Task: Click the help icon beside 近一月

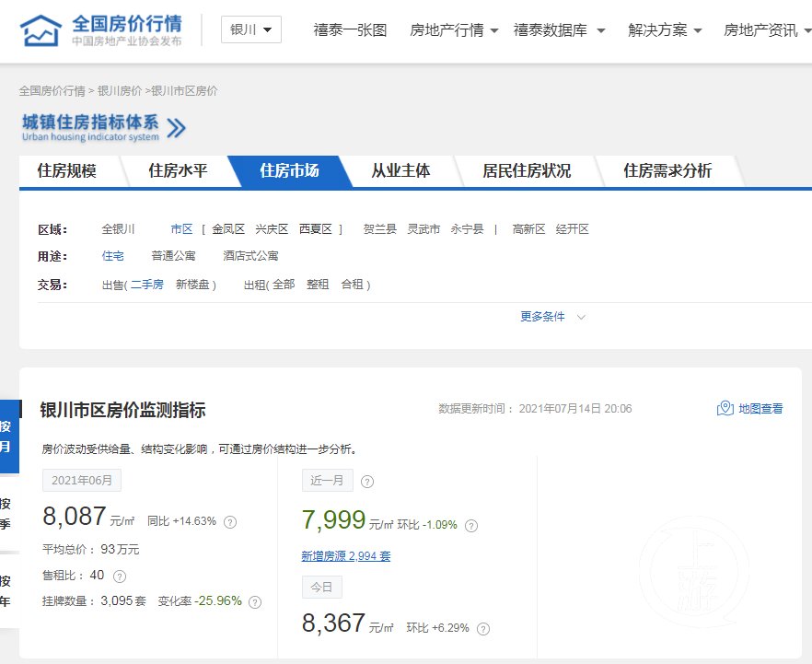Action: (367, 482)
